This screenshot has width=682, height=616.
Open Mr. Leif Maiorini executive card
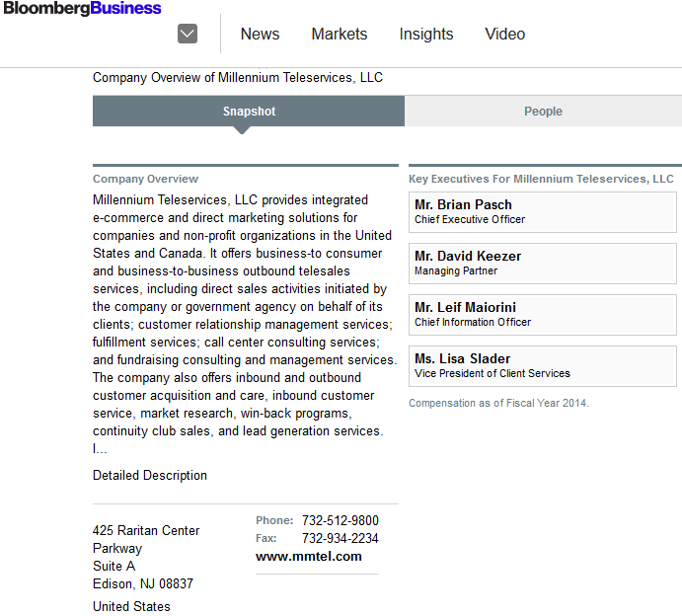point(543,315)
